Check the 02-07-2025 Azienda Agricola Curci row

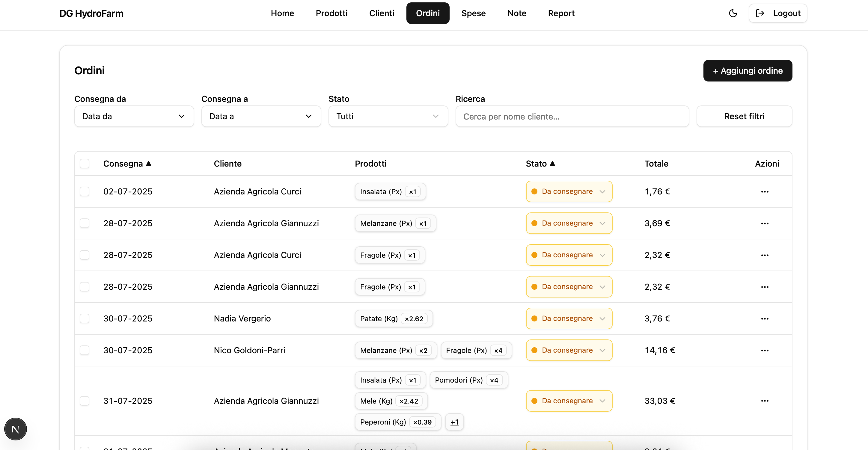85,192
